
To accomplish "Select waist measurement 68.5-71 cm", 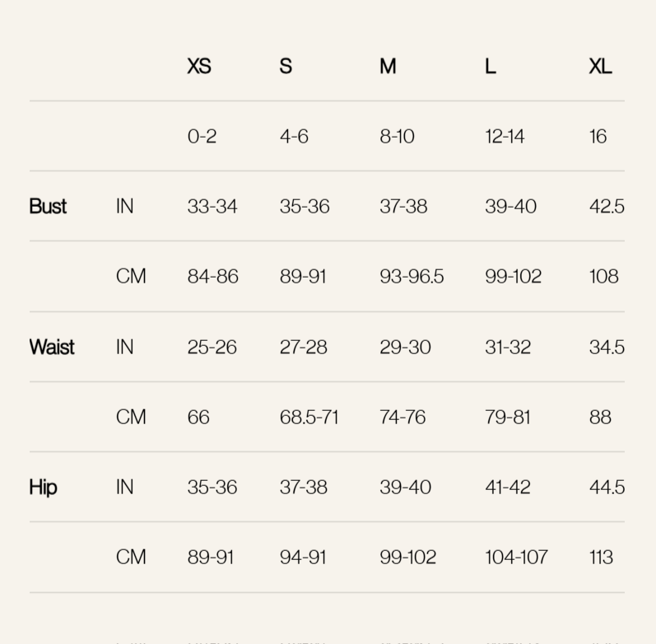I will (x=309, y=418).
